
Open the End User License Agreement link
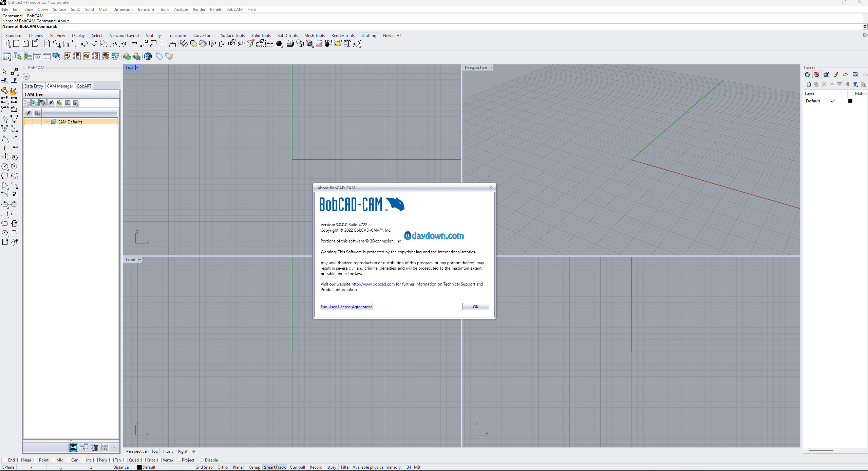[346, 307]
